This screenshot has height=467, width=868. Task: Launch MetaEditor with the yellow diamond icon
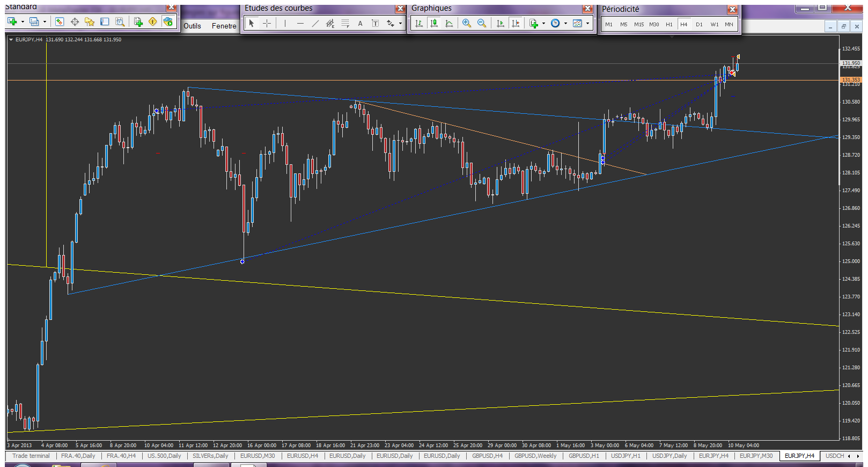point(153,21)
